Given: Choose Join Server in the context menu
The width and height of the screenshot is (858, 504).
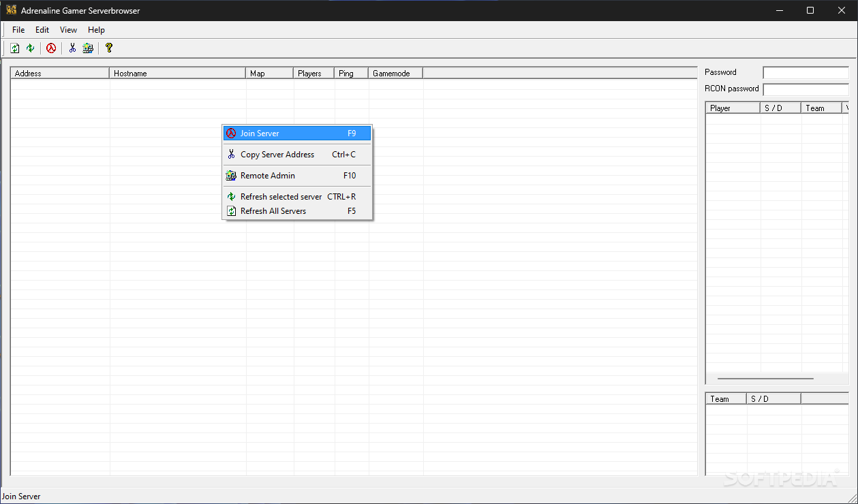Looking at the screenshot, I should point(297,133).
